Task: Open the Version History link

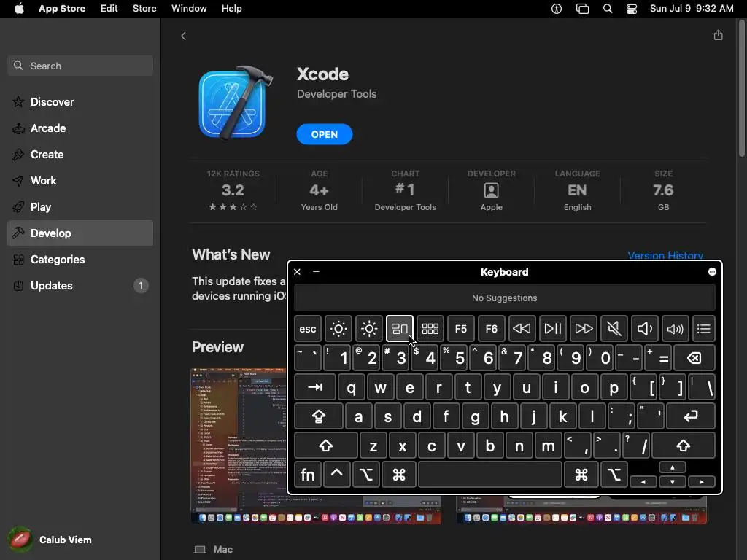Action: 665,255
